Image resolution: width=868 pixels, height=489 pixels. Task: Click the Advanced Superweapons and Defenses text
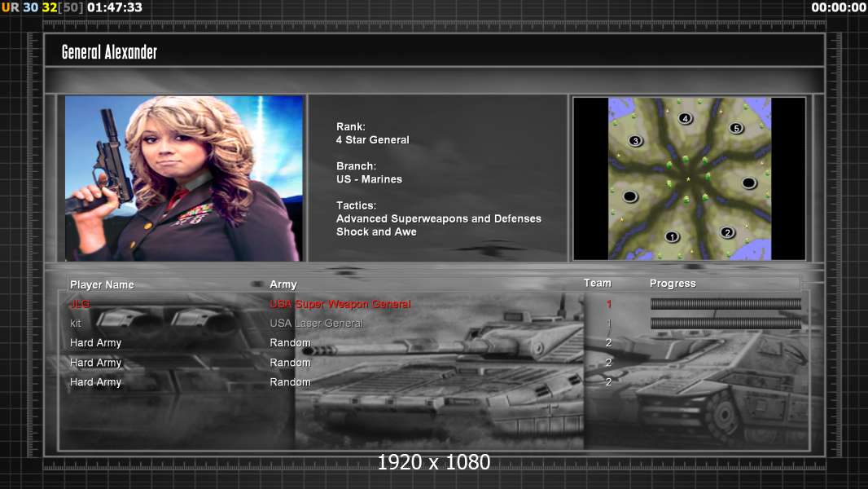pyautogui.click(x=438, y=218)
